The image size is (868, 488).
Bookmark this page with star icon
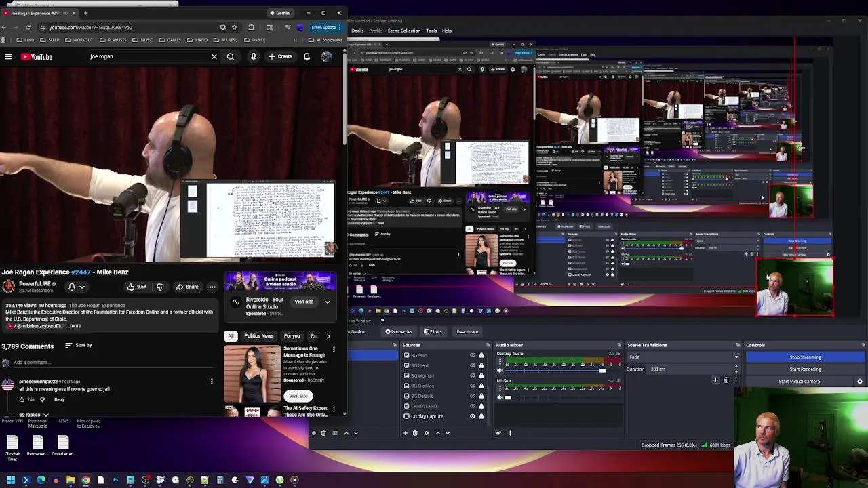(x=234, y=27)
